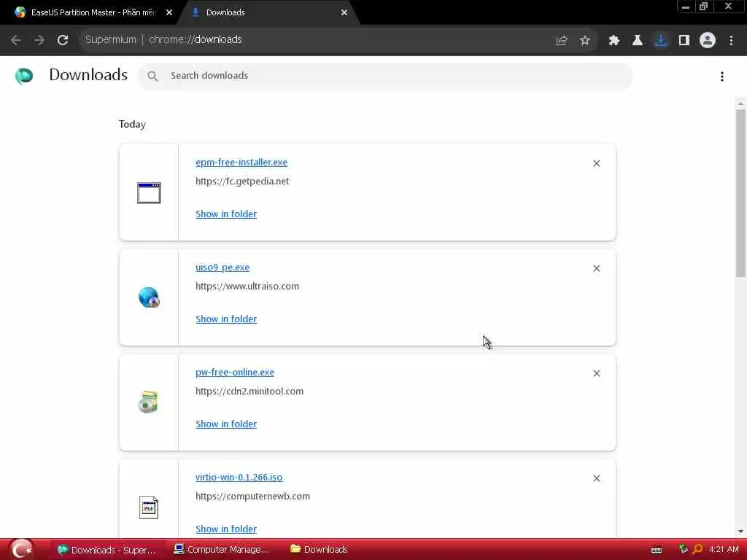
Task: Click the Today date heading
Action: (x=132, y=124)
